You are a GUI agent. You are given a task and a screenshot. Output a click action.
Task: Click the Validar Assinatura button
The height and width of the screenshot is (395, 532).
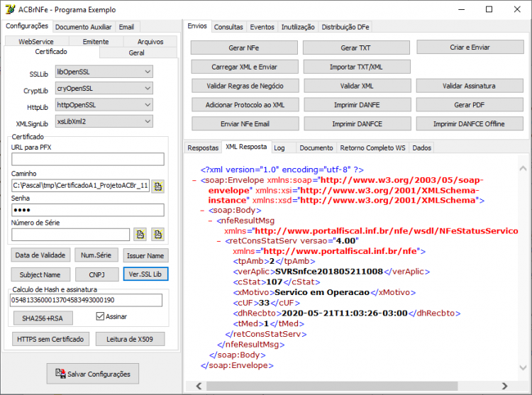click(x=470, y=86)
